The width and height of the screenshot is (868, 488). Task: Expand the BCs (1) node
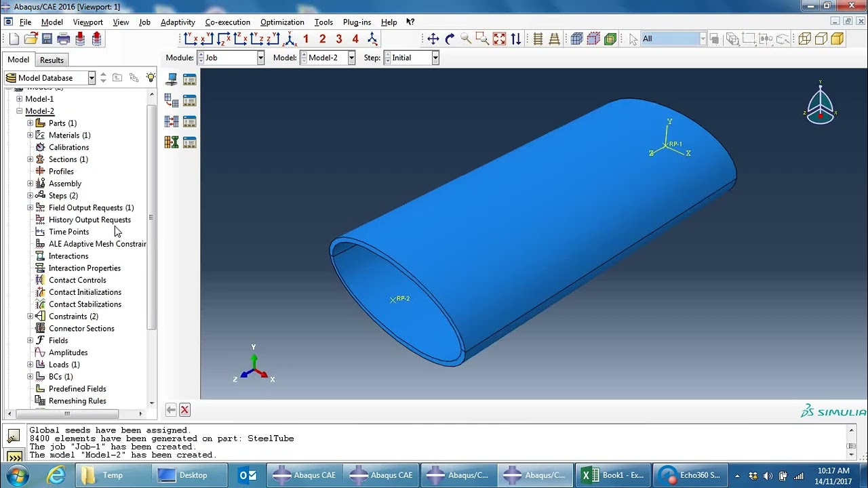pos(30,377)
